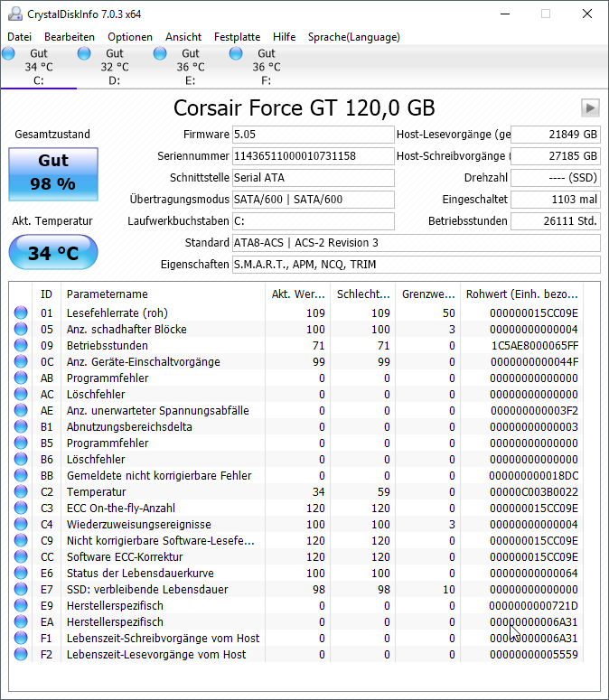
Task: Click status orb of E9 Herstellerspezifisch row
Action: [x=21, y=605]
